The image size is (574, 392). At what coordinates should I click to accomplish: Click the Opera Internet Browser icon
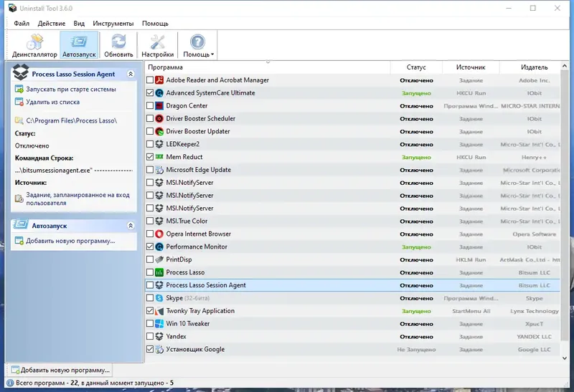point(159,234)
